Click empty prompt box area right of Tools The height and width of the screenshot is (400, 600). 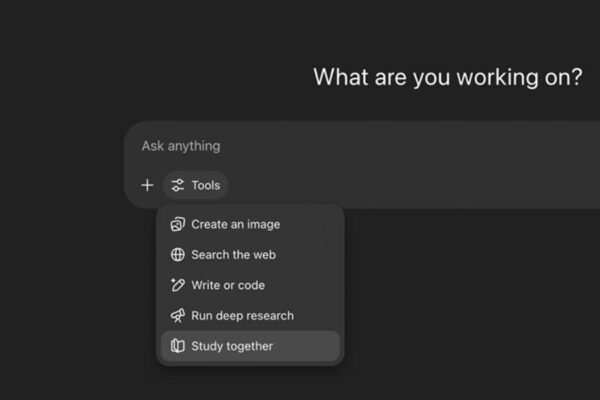420,186
